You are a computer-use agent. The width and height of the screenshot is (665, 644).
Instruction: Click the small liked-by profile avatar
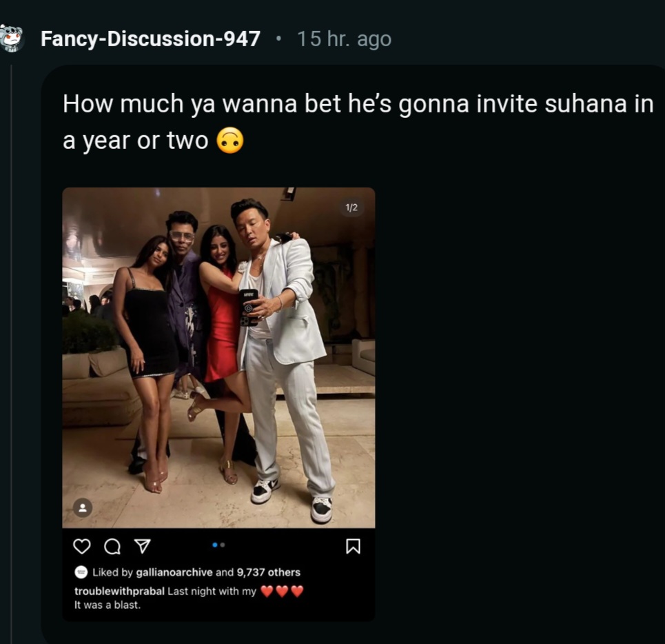81,572
